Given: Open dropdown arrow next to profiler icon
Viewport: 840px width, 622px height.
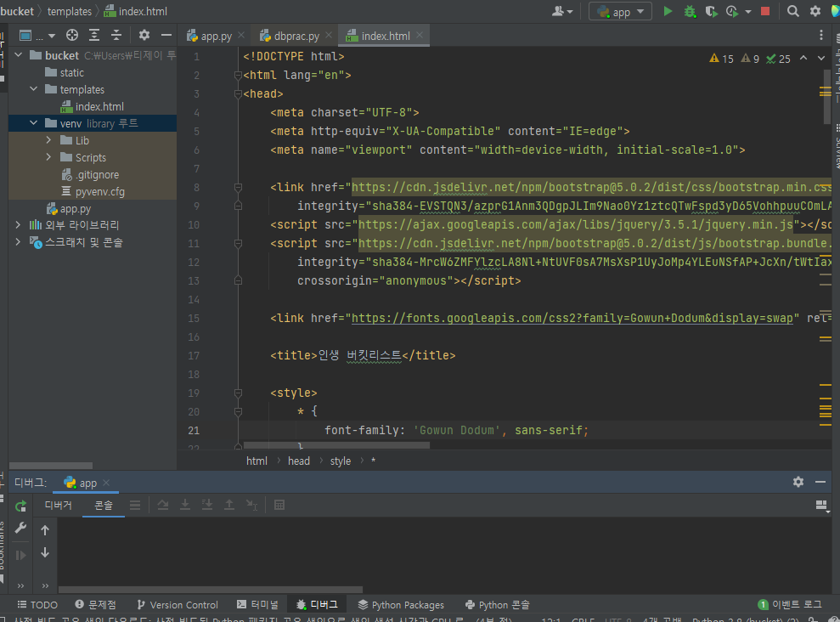Looking at the screenshot, I should pyautogui.click(x=748, y=11).
